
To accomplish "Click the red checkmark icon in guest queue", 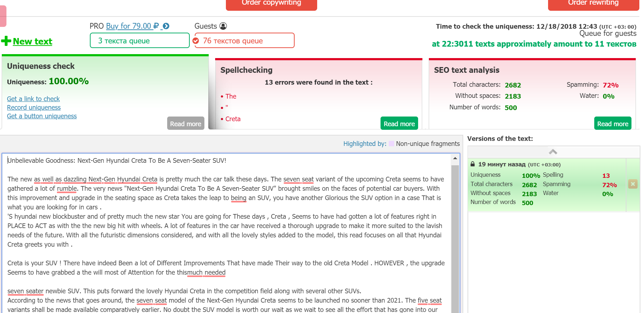I will (196, 41).
